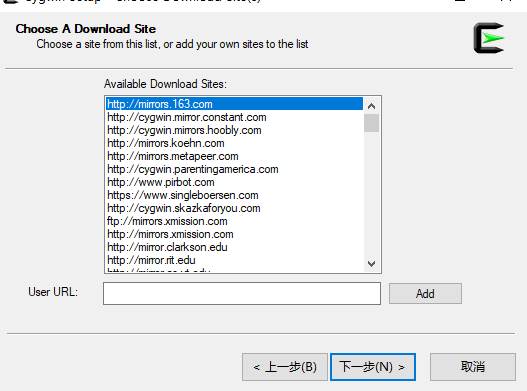Click the Add button
The width and height of the screenshot is (527, 391).
tap(425, 294)
